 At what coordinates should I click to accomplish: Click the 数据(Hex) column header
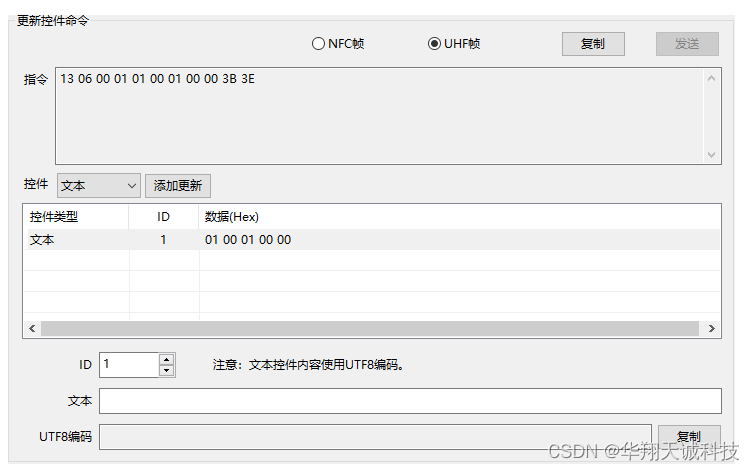click(459, 217)
